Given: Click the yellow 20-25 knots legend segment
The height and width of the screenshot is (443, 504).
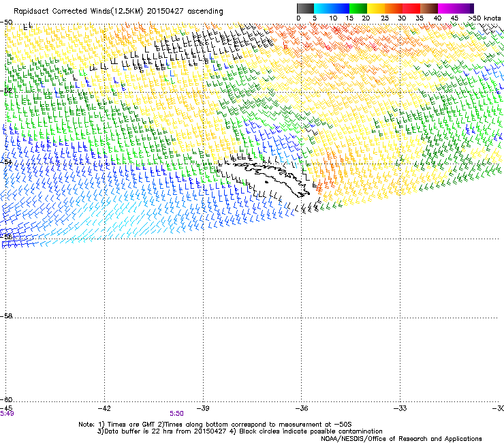Looking at the screenshot, I should click(376, 8).
